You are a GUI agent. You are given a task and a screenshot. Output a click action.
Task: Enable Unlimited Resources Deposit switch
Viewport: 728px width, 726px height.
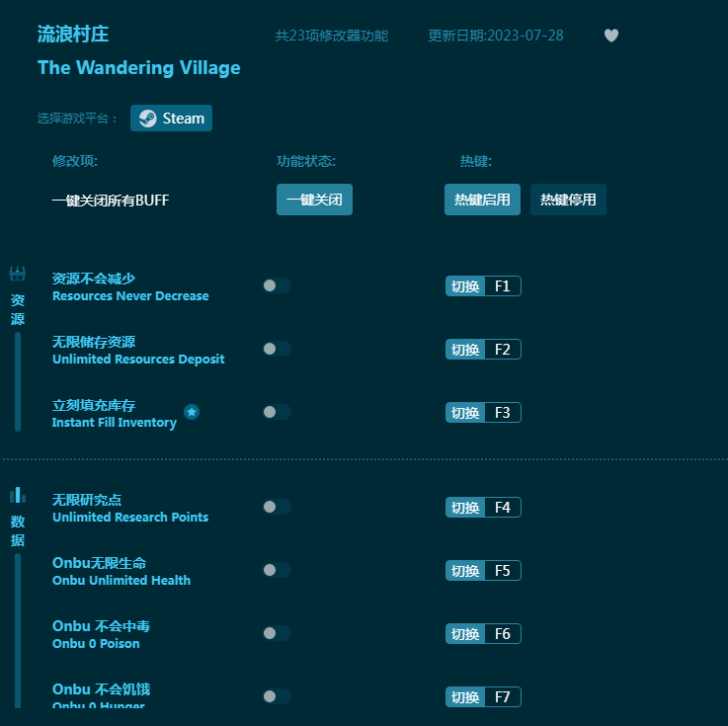pyautogui.click(x=277, y=349)
